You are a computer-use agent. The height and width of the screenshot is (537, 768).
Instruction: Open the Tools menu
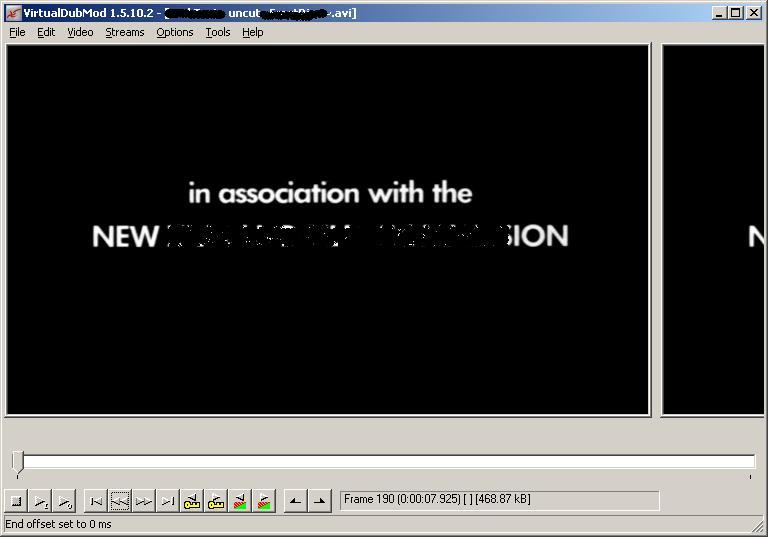(x=218, y=32)
